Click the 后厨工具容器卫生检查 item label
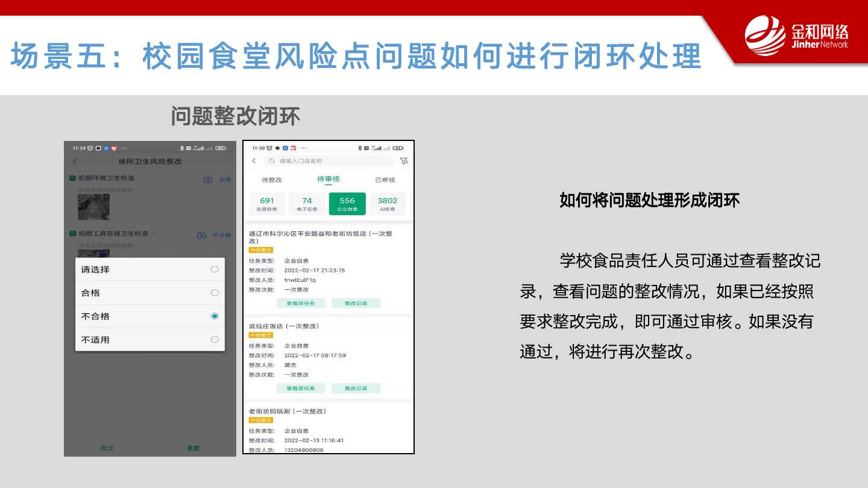The height and width of the screenshot is (488, 868). (x=113, y=233)
